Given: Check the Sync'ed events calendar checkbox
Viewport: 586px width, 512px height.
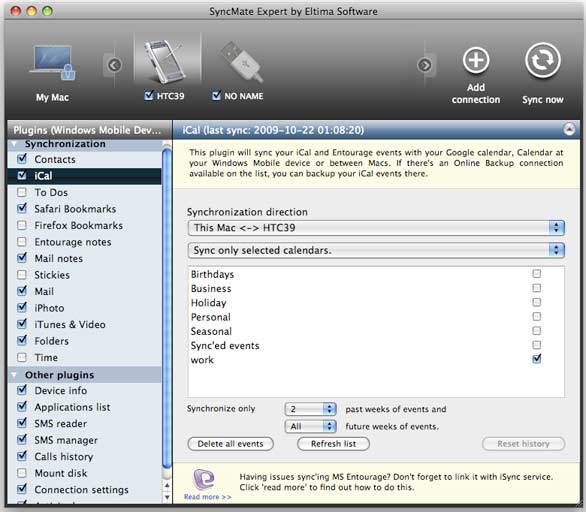Looking at the screenshot, I should (x=537, y=345).
